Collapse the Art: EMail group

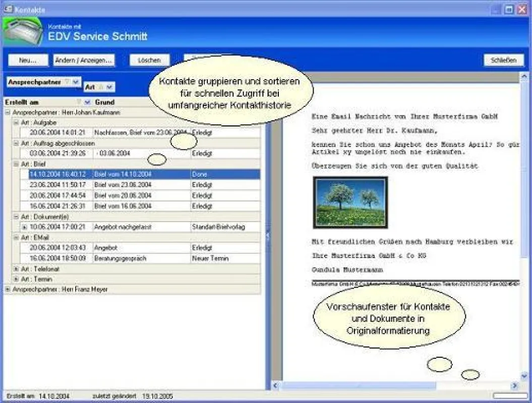tap(16, 238)
